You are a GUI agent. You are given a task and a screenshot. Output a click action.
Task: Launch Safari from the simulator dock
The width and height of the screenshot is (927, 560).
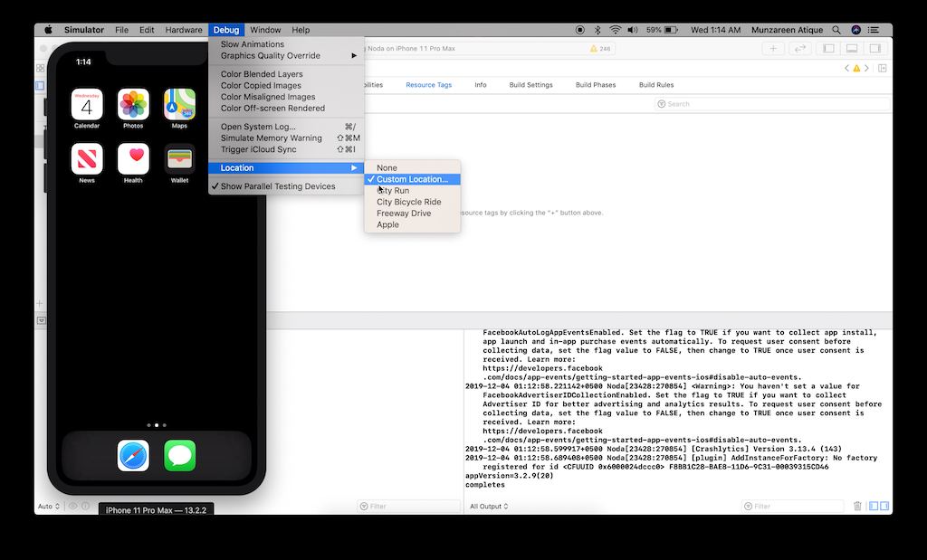pos(133,455)
